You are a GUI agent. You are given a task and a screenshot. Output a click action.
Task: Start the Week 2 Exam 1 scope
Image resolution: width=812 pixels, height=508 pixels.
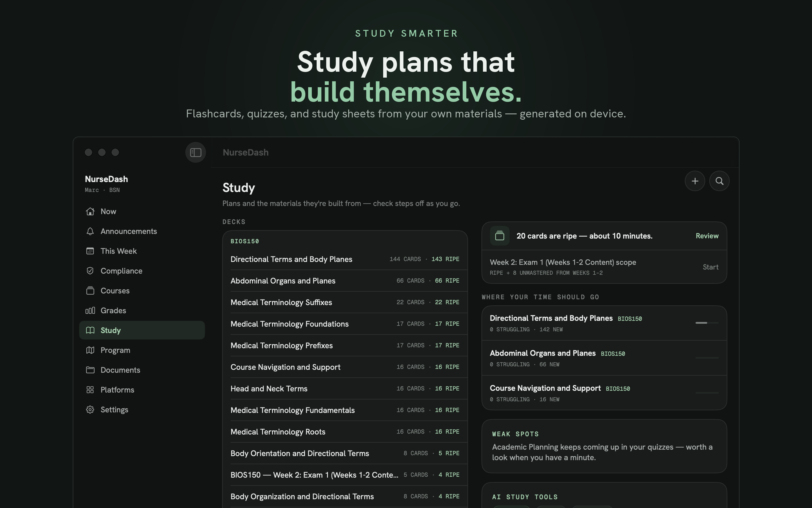pos(710,267)
